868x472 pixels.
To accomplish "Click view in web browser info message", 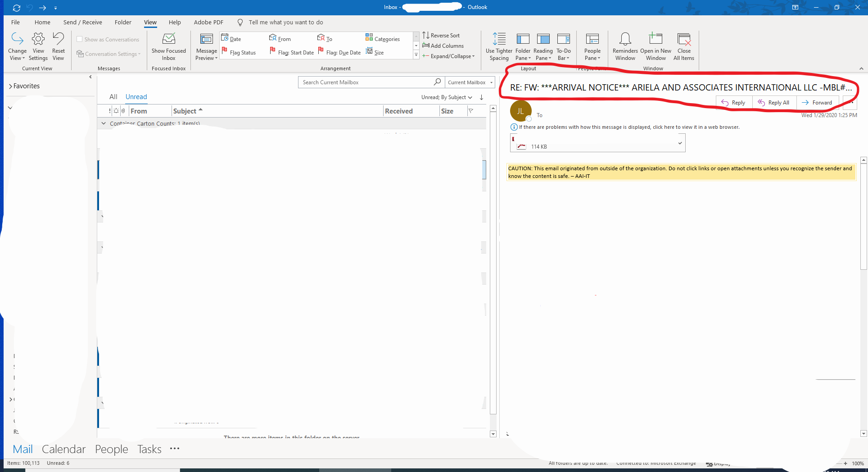I will pos(625,127).
